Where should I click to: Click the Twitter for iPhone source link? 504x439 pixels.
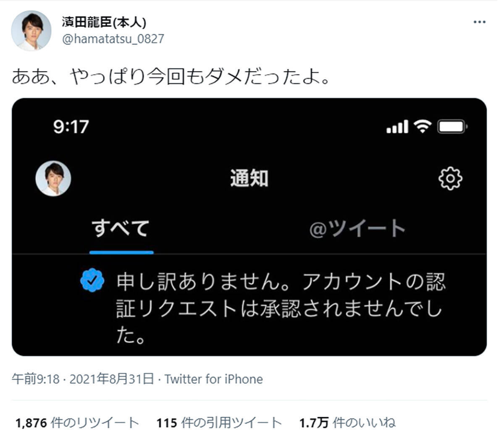click(214, 379)
